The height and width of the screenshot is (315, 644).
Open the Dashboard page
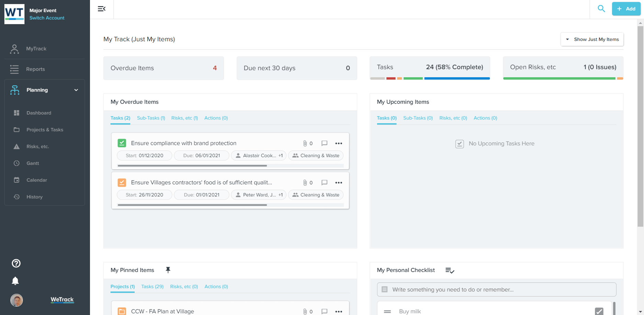[x=38, y=113]
